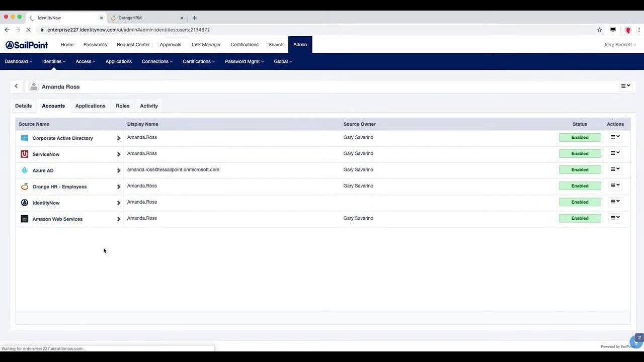The image size is (644, 362).
Task: Open the Dashboard dropdown menu
Action: click(18, 61)
